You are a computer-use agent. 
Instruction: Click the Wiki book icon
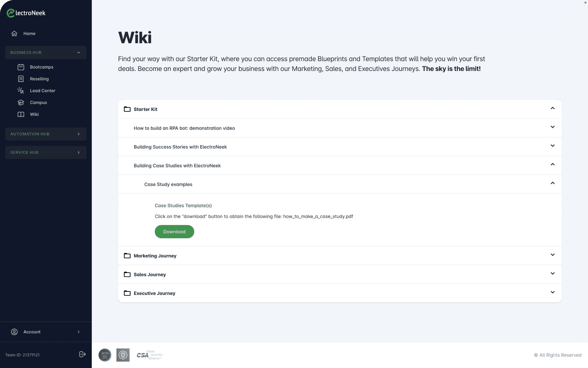click(21, 114)
